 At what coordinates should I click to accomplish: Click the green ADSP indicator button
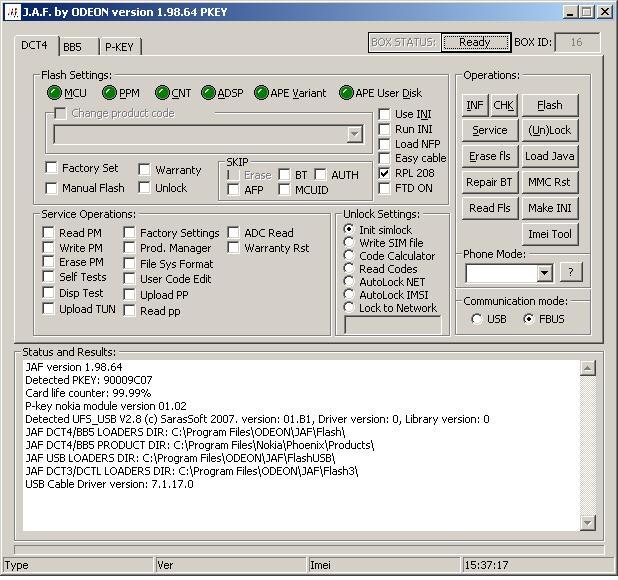pos(208,93)
